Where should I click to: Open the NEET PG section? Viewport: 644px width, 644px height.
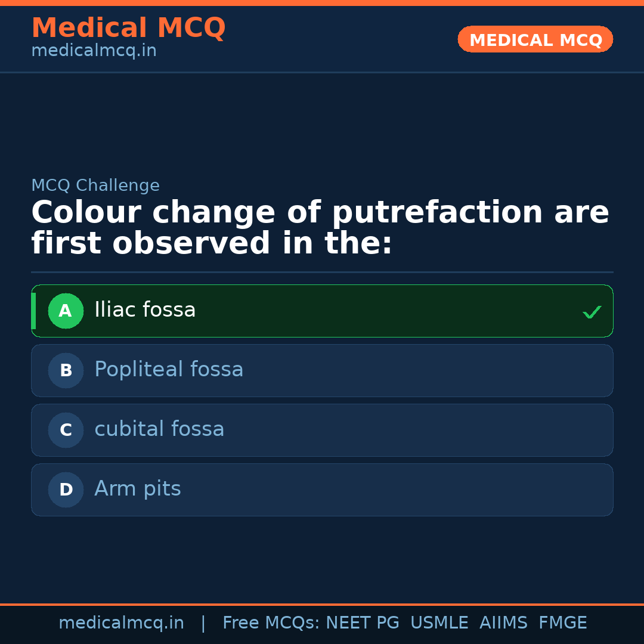[362, 622]
